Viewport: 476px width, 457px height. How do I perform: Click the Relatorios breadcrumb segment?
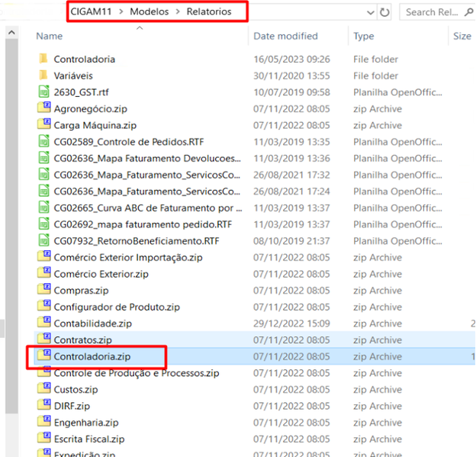tap(209, 11)
